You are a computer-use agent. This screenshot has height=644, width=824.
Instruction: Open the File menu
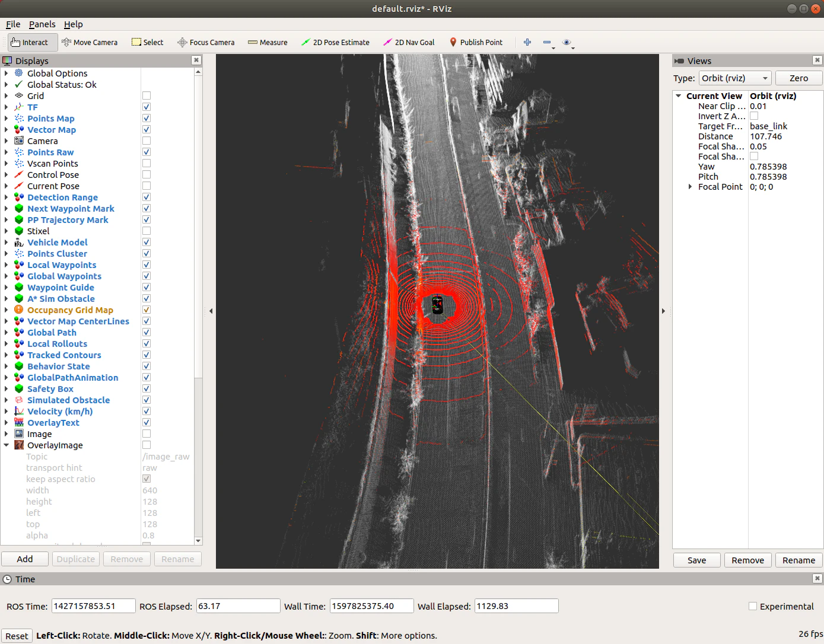point(13,24)
